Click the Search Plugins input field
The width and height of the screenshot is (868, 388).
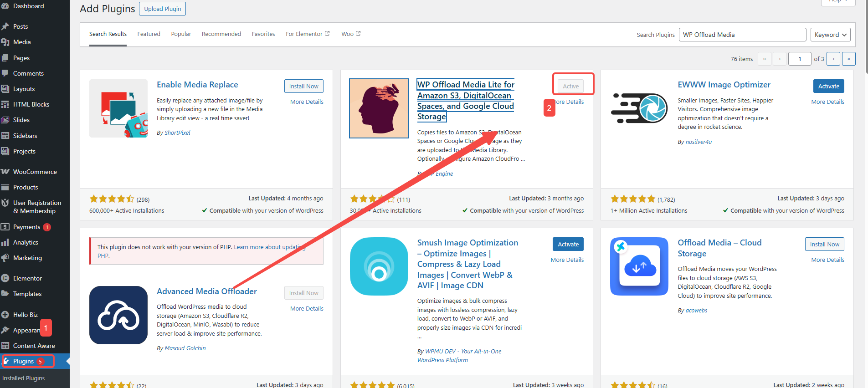coord(742,35)
